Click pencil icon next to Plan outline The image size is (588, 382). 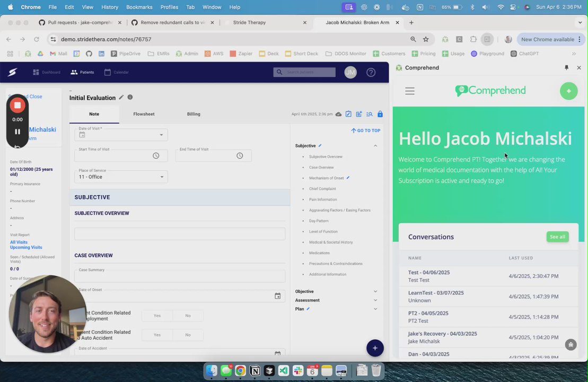(x=308, y=309)
